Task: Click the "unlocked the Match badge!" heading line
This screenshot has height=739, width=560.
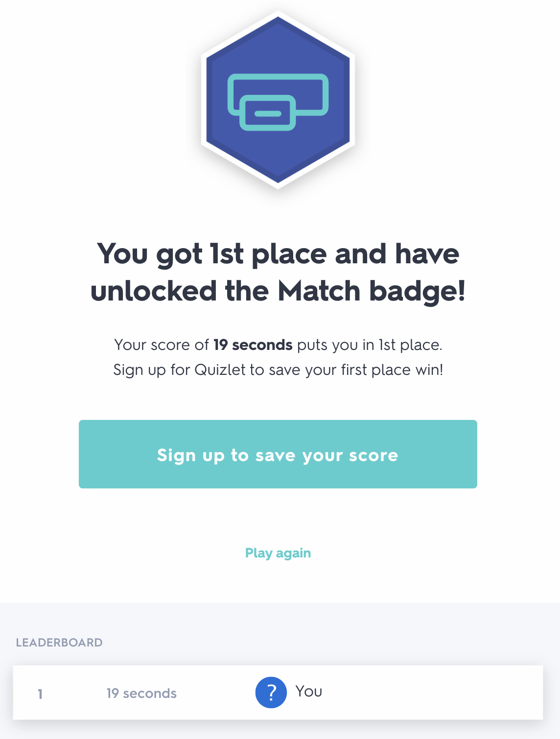Action: coord(278,291)
